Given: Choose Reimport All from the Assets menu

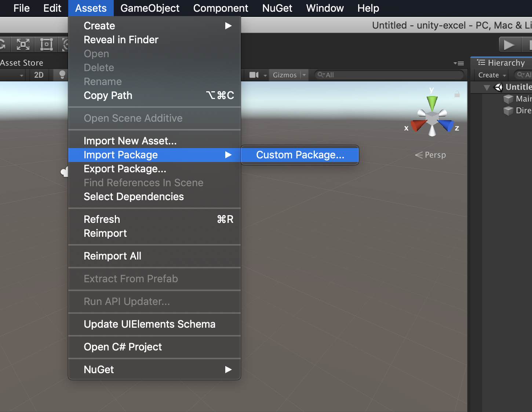Looking at the screenshot, I should pyautogui.click(x=112, y=256).
